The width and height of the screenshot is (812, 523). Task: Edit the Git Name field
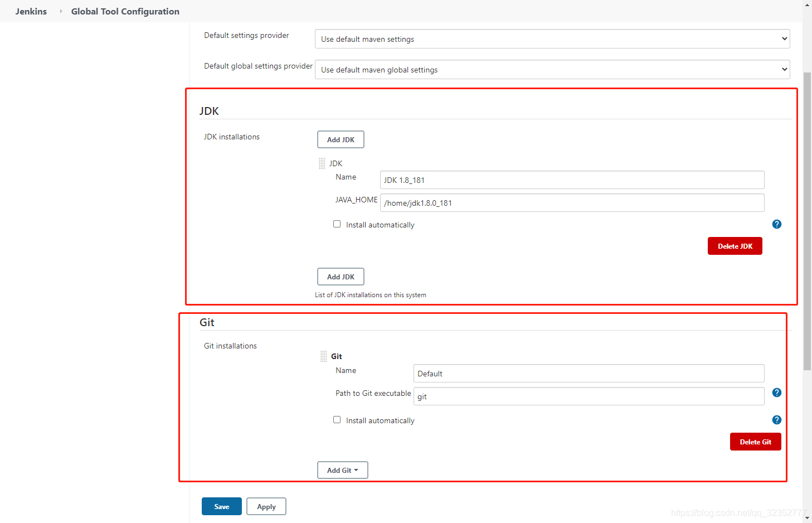coord(589,374)
